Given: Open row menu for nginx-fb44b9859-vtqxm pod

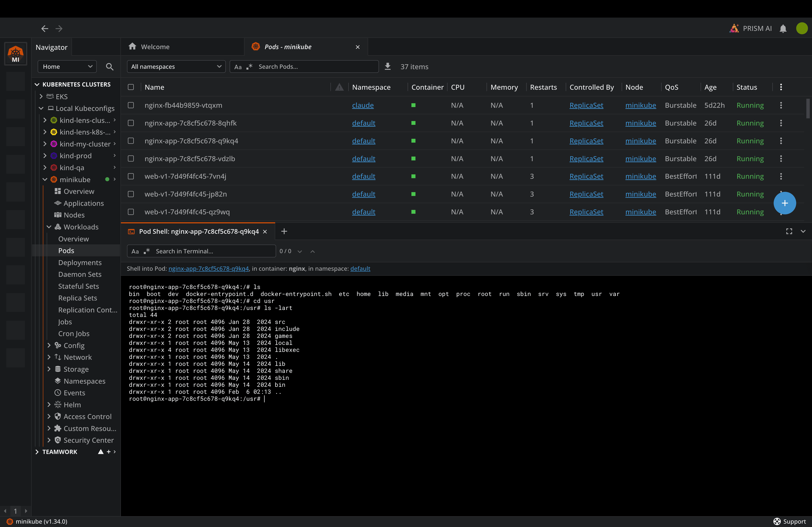Looking at the screenshot, I should coord(781,105).
